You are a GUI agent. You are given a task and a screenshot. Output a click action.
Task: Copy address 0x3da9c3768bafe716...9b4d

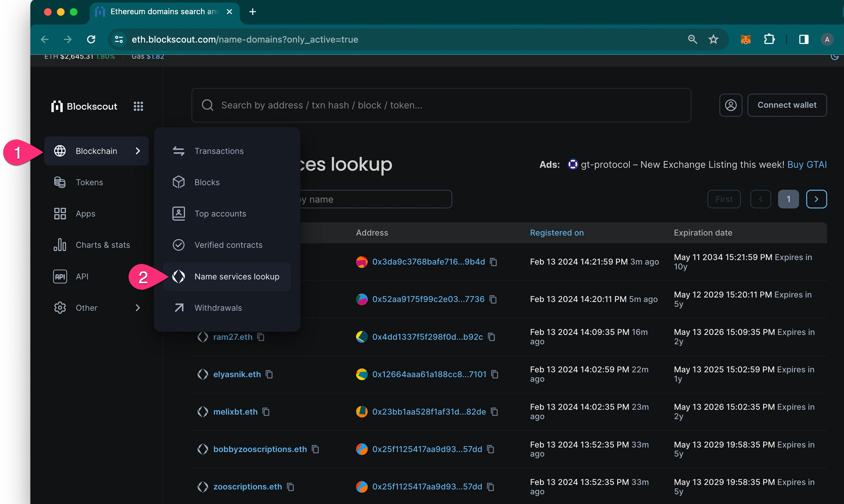point(493,262)
